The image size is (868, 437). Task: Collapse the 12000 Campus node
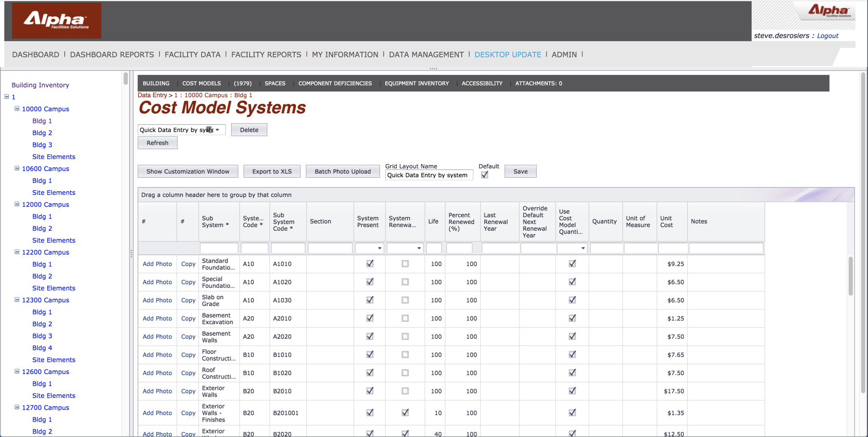pos(17,204)
